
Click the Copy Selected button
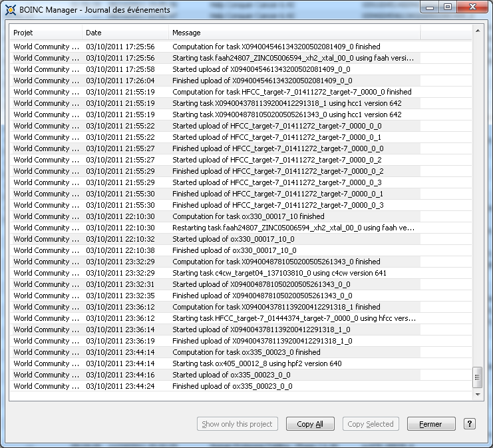coord(371,424)
